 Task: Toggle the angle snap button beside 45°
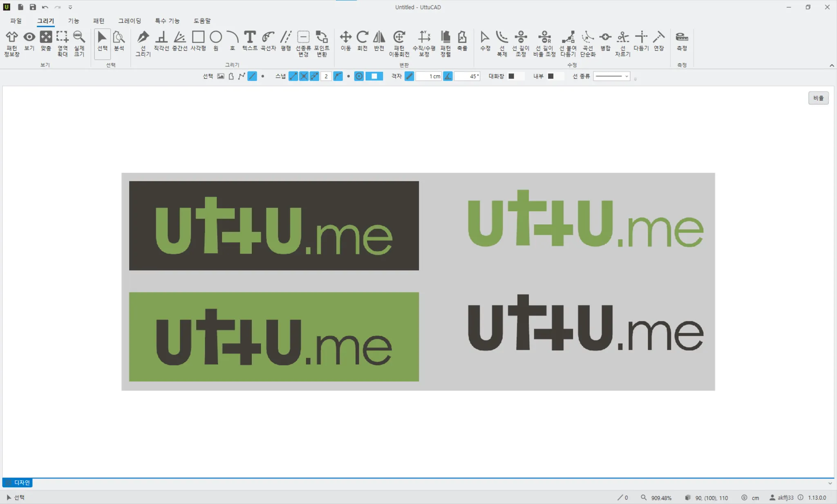448,76
